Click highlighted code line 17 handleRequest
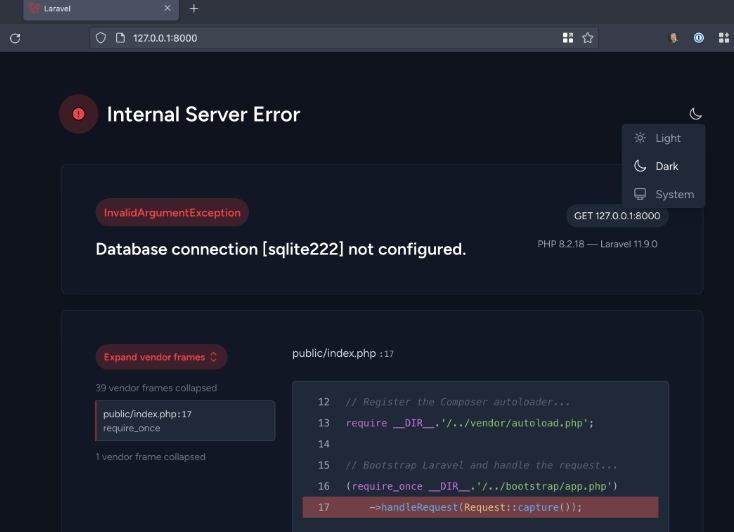Viewport: 734px width, 532px height. [x=480, y=507]
